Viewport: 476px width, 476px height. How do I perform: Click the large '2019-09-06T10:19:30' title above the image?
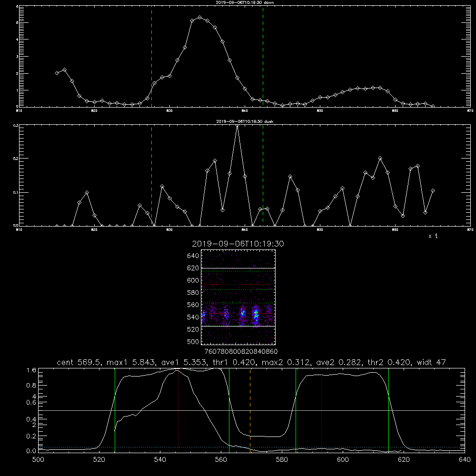tap(238, 244)
